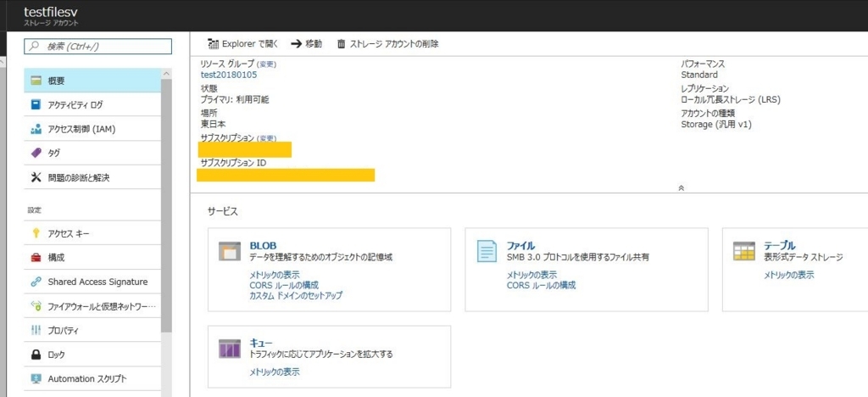Click プライマリ: 利用可能 status text
Viewport: 868px width, 397px height.
(x=235, y=99)
